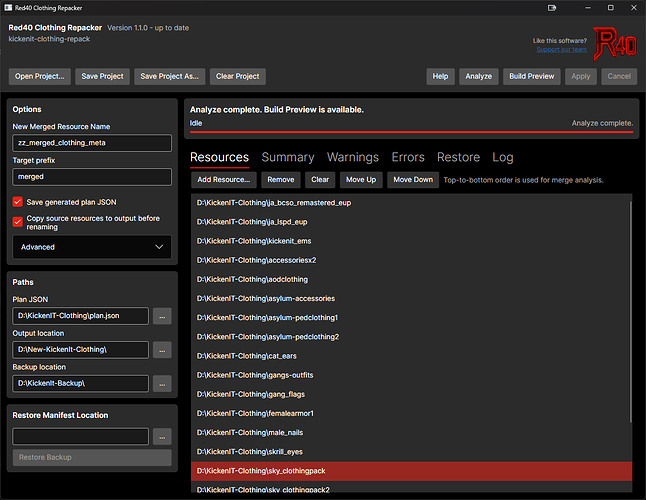Select the male_nails resource row
The width and height of the screenshot is (646, 500).
411,433
